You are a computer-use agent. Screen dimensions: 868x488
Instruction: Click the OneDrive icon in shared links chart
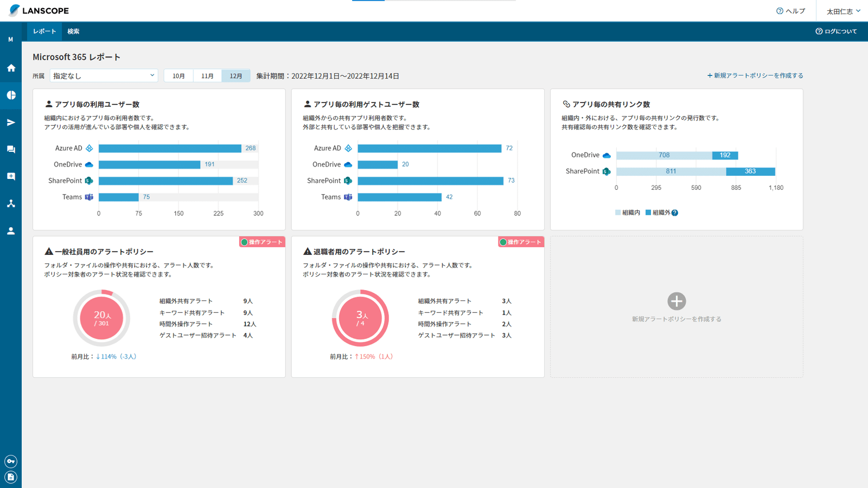(x=607, y=155)
